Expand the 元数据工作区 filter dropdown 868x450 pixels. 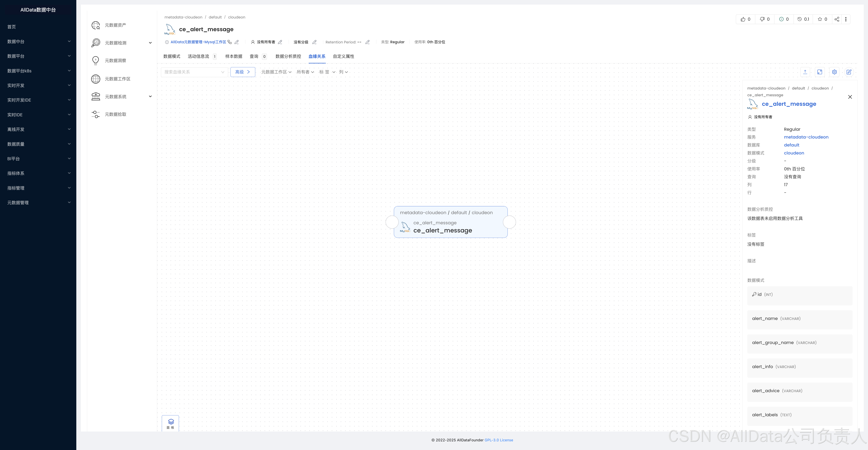(276, 72)
